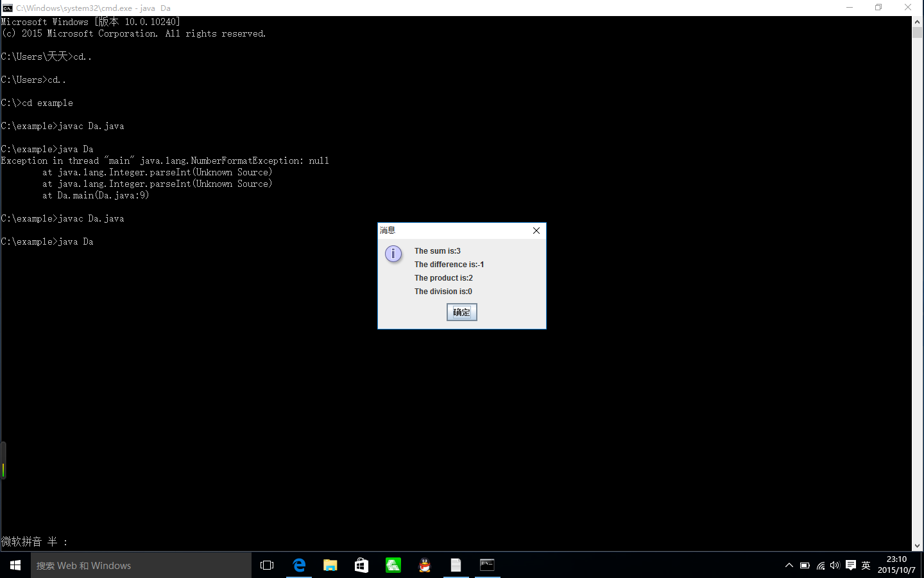Screen dimensions: 924x578
Task: Click the cmd.exe window title text
Action: point(93,8)
